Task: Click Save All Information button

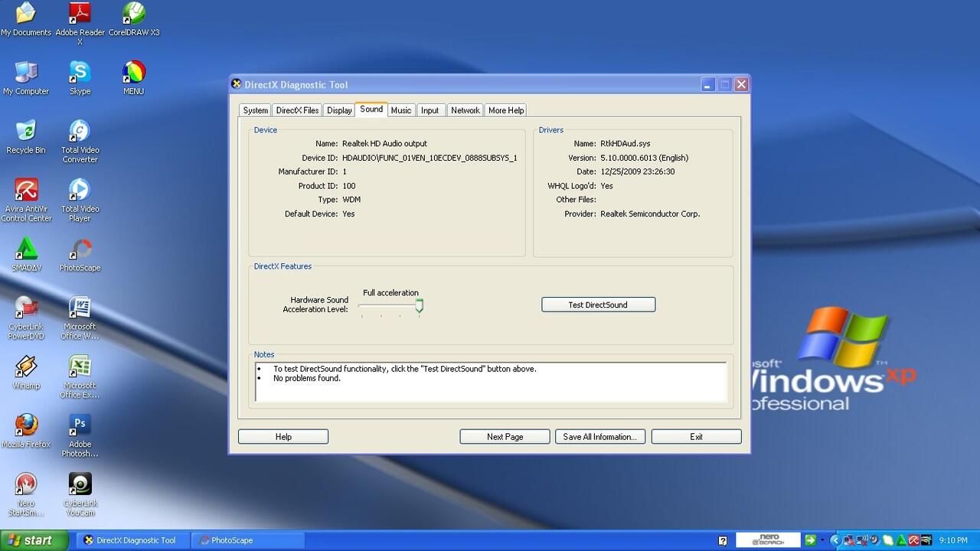Action: pyautogui.click(x=600, y=436)
